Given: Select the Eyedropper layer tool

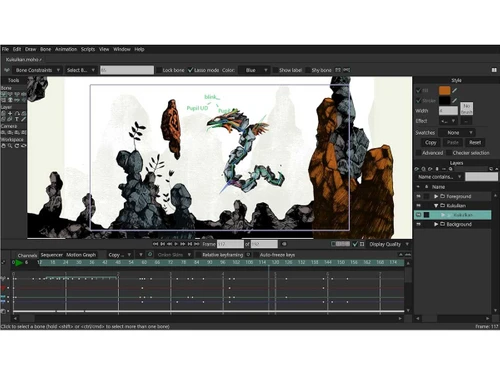Looking at the screenshot, I should (23, 119).
